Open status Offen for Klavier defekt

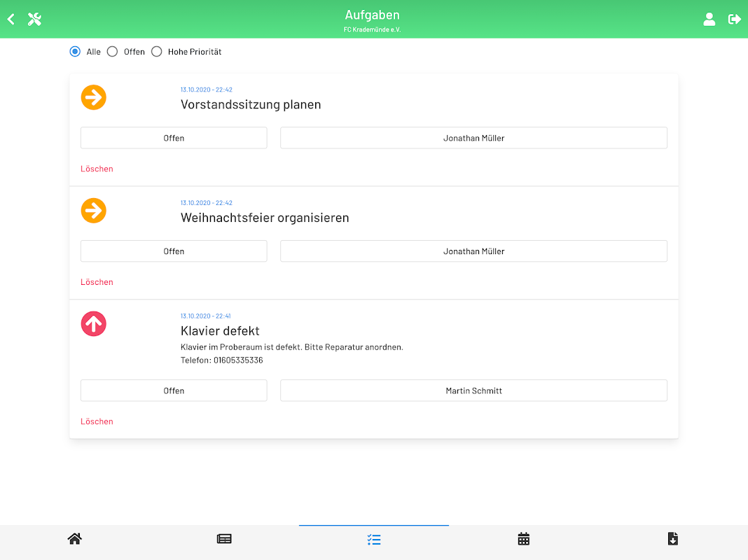174,391
